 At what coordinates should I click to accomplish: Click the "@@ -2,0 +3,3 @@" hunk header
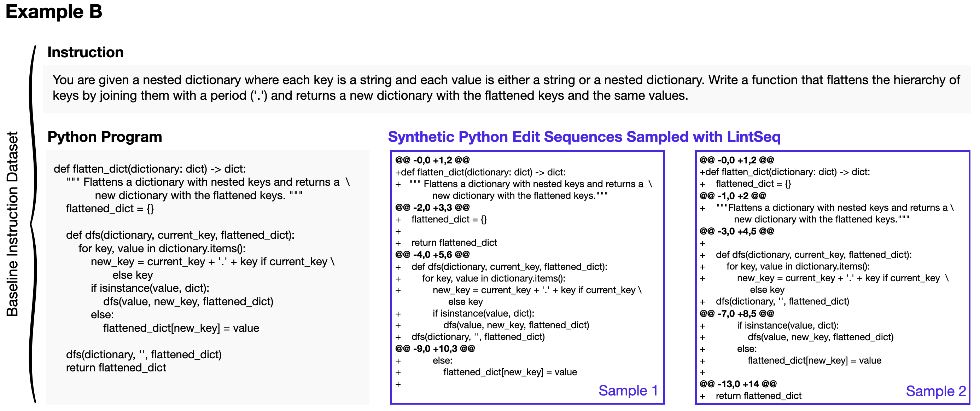[x=432, y=207]
